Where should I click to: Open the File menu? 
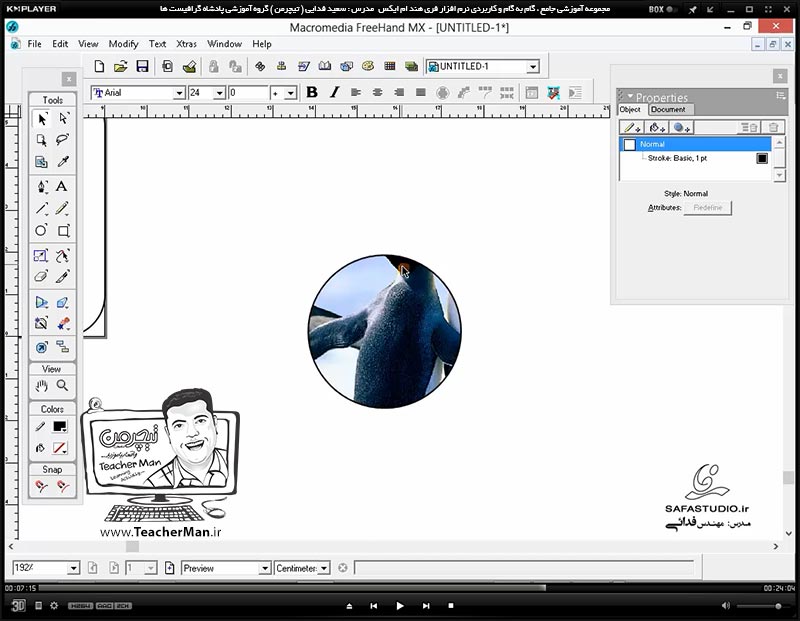tap(34, 44)
